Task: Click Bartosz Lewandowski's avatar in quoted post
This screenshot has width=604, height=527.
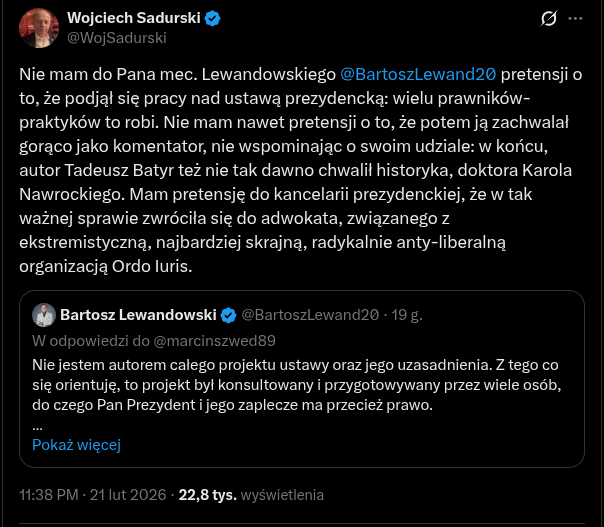Action: [x=43, y=315]
